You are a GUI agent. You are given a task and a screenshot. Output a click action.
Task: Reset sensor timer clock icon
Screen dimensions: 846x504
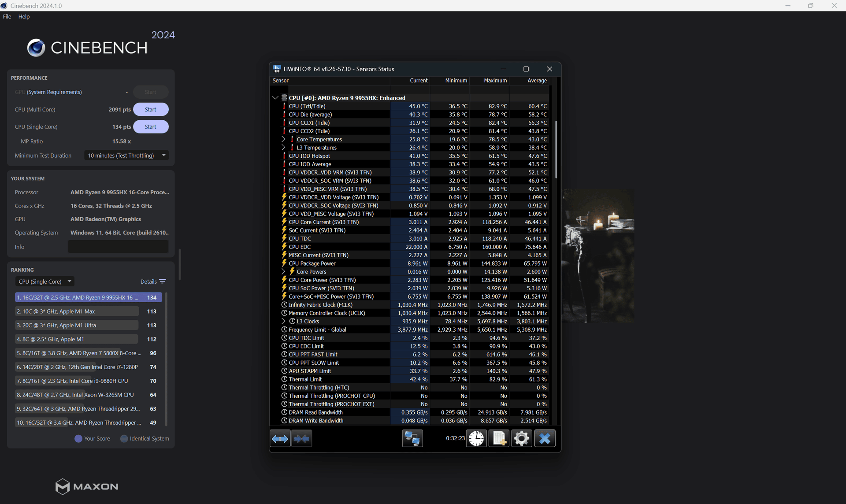pyautogui.click(x=476, y=438)
